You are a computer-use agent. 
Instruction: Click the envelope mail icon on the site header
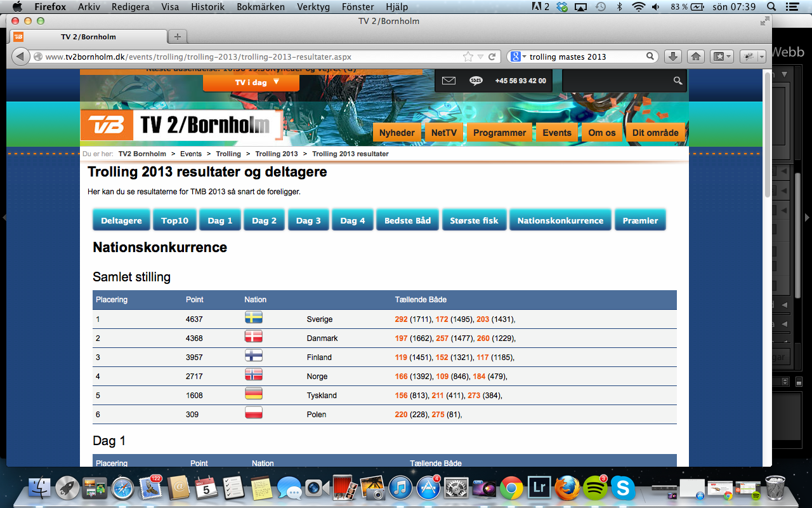click(449, 81)
